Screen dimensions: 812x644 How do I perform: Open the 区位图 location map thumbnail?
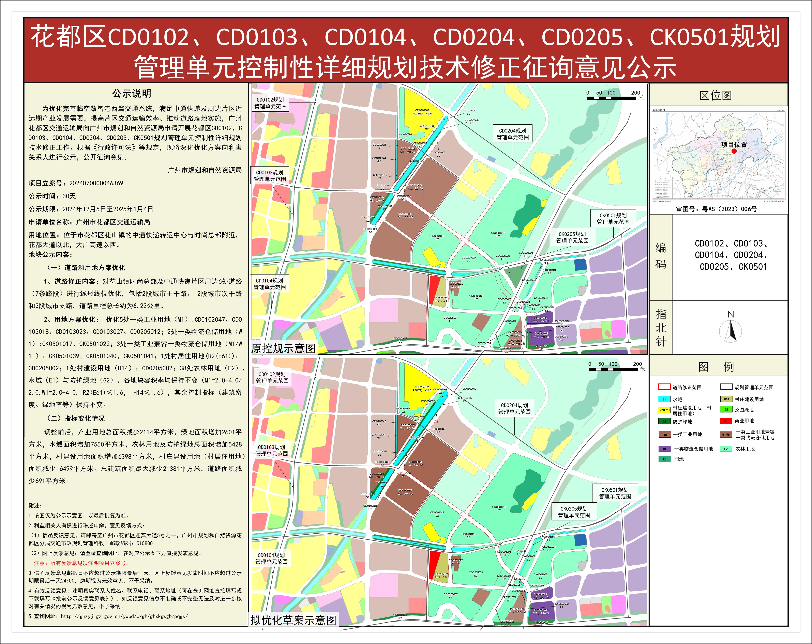(719, 155)
